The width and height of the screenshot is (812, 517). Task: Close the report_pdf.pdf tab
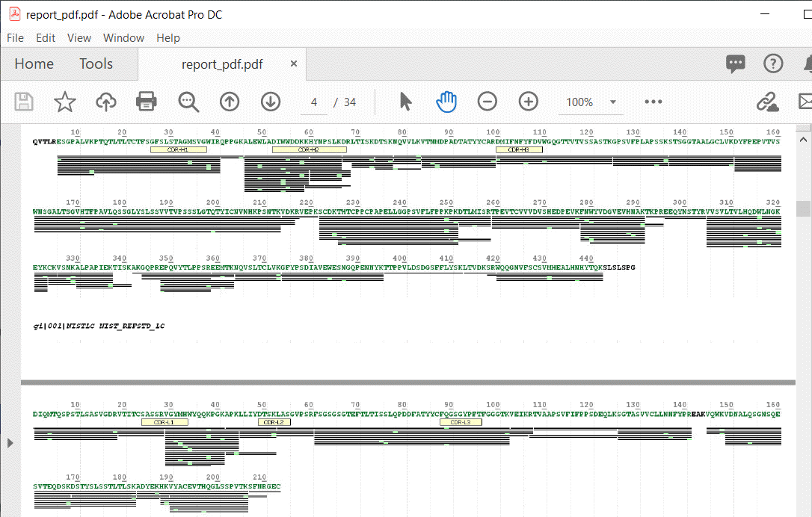click(x=294, y=64)
